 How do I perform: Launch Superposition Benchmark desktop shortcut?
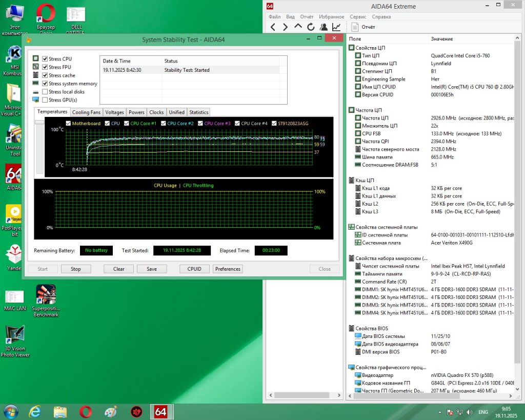point(46,301)
